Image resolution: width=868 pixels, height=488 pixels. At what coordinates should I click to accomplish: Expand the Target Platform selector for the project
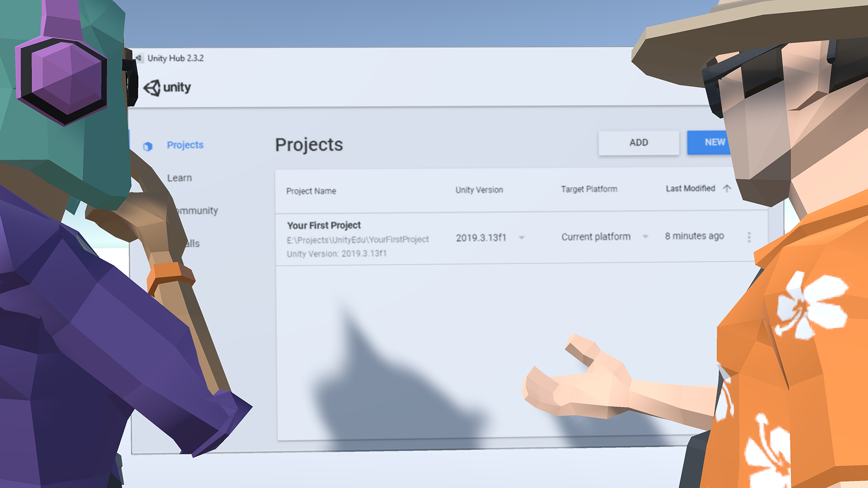645,236
